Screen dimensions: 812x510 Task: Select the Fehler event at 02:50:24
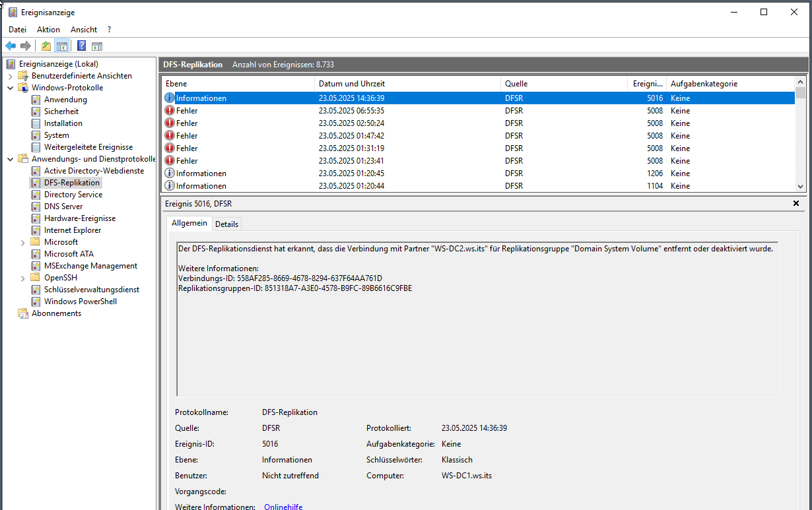pyautogui.click(x=479, y=123)
